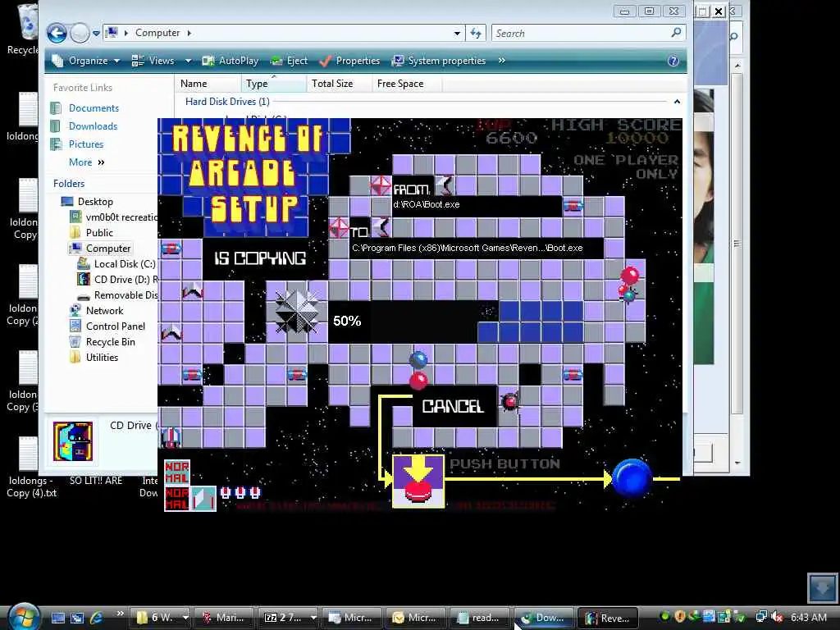Launch Internet Explorer from quick launch
Image resolution: width=840 pixels, height=630 pixels.
pos(97,618)
